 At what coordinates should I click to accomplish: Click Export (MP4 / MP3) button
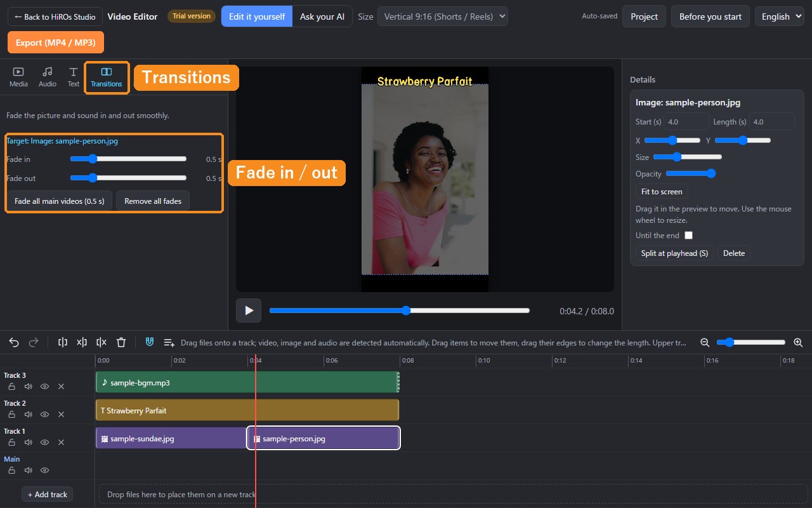56,43
